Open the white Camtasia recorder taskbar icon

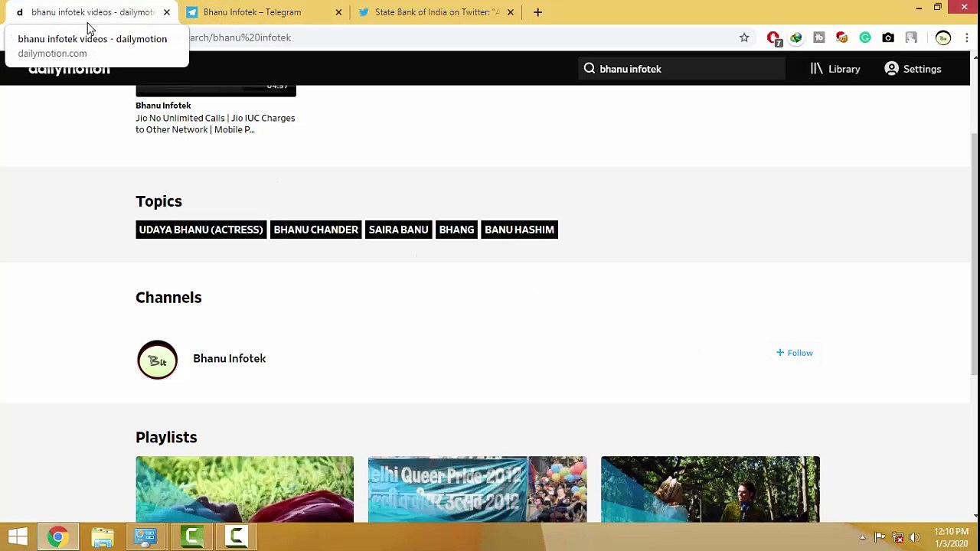[x=236, y=537]
